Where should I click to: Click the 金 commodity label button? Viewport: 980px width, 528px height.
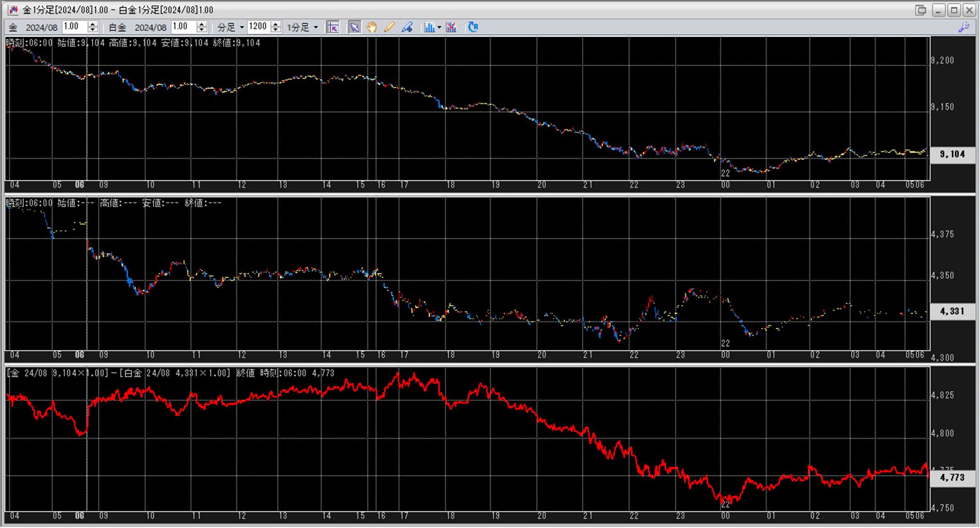[13, 27]
